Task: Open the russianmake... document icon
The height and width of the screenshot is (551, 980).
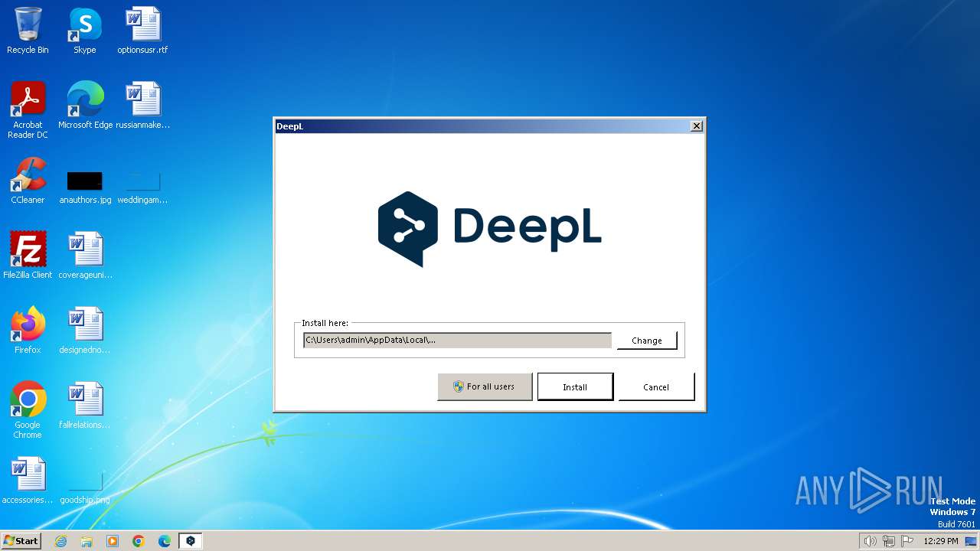Action: [x=142, y=106]
